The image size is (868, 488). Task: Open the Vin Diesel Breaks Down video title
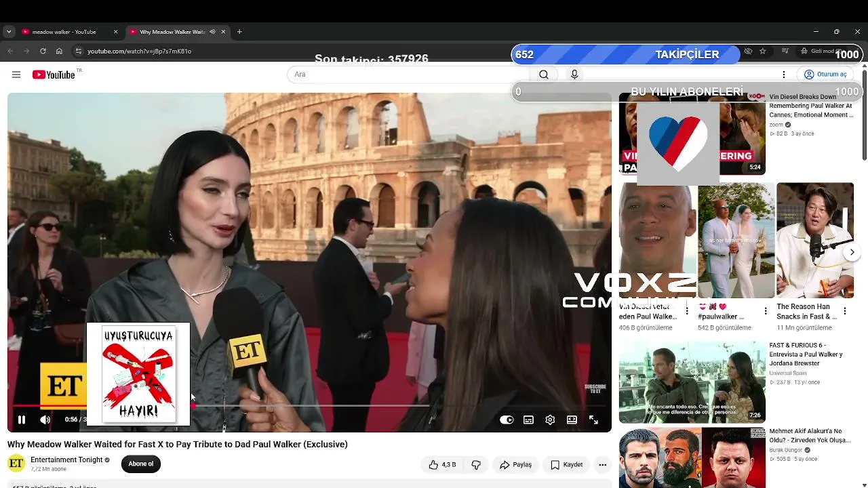coord(811,106)
